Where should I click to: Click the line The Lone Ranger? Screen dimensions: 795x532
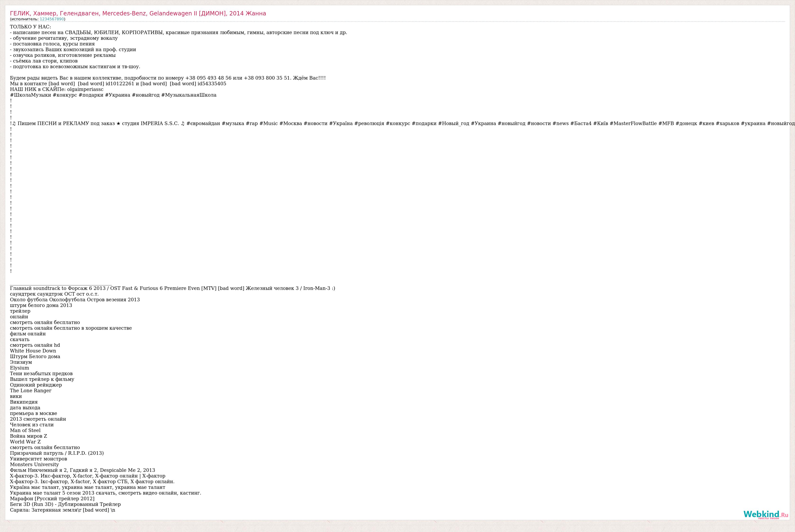click(x=31, y=391)
